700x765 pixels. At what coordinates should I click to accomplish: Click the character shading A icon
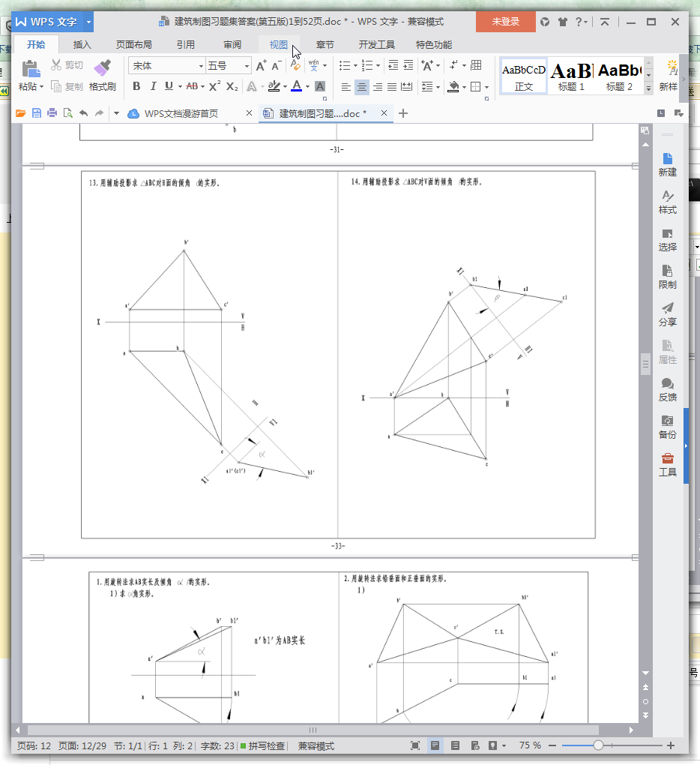tap(320, 86)
